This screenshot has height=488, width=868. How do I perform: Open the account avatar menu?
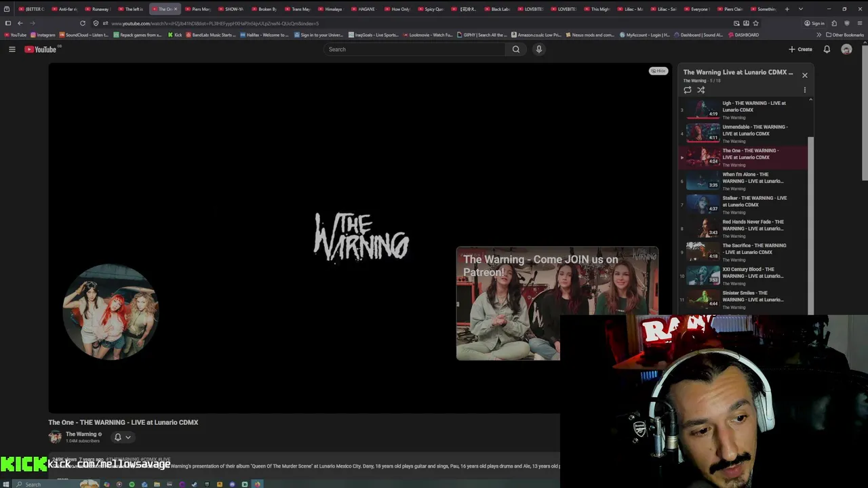pyautogui.click(x=846, y=49)
